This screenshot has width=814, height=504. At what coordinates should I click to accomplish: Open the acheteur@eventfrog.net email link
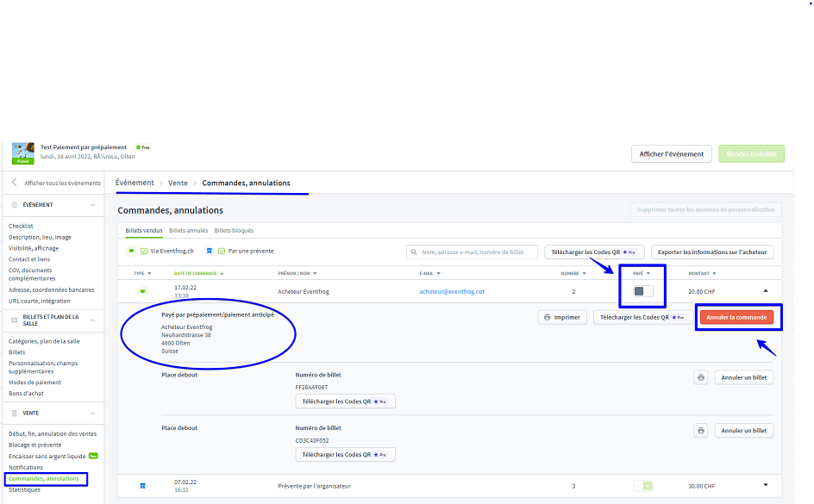coord(452,291)
